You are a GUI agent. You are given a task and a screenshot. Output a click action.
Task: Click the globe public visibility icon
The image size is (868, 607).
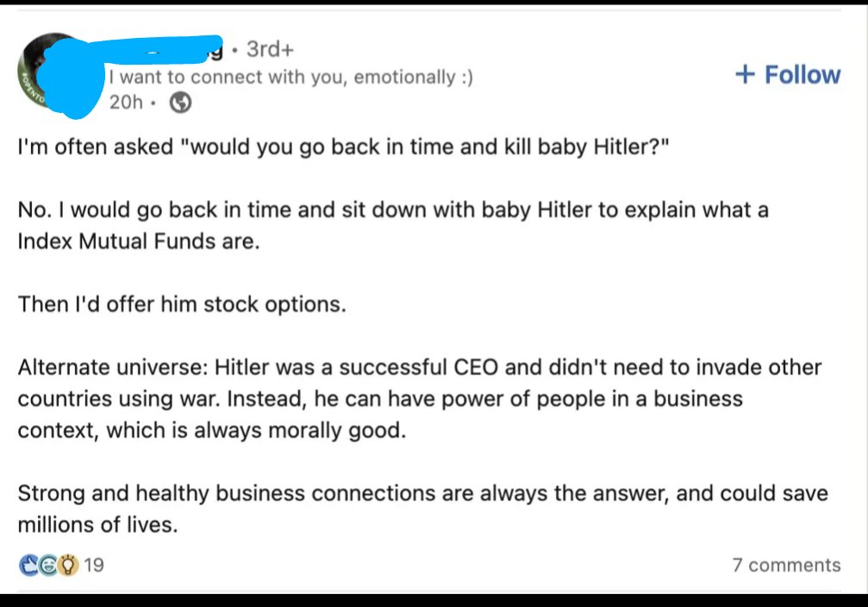[x=180, y=103]
